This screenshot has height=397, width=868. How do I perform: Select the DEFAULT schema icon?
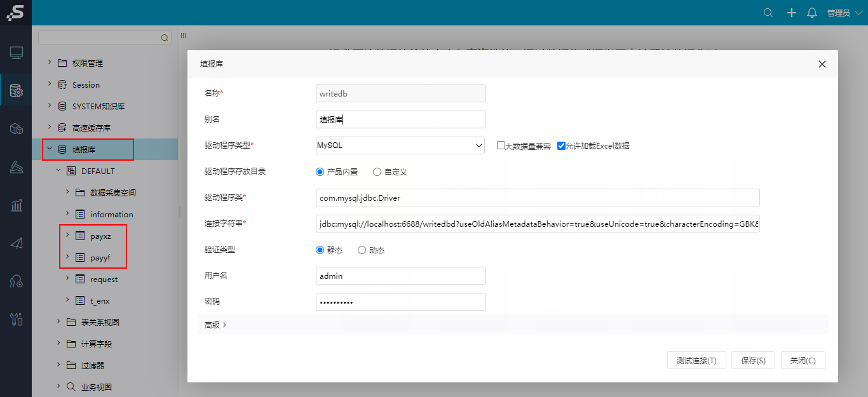pyautogui.click(x=71, y=171)
